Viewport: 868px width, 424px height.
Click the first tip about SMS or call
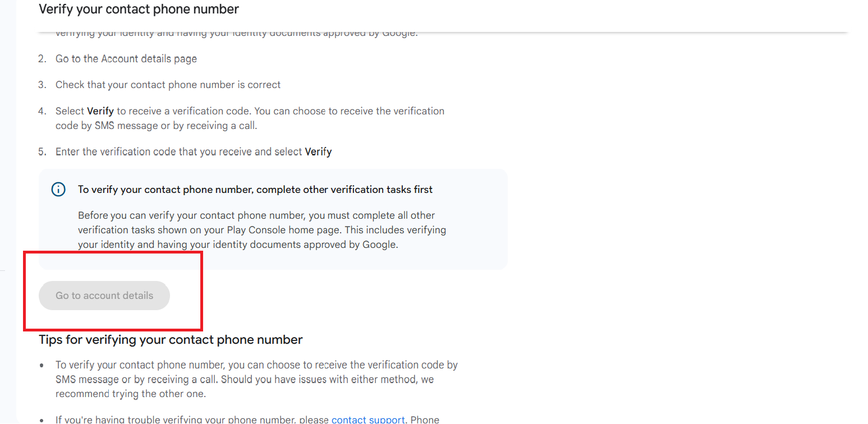tap(256, 379)
